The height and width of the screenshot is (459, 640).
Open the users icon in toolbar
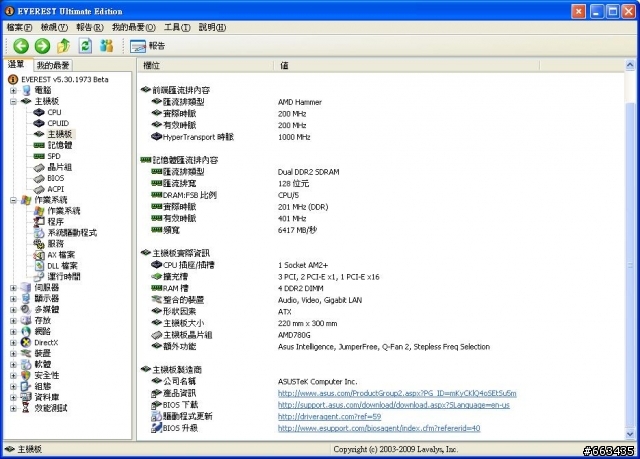tap(107, 46)
